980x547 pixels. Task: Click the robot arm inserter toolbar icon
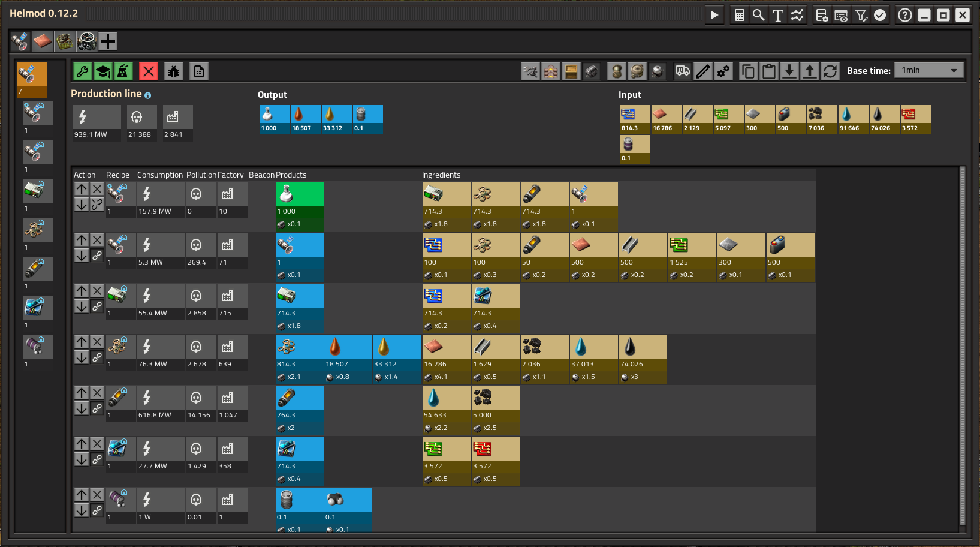point(530,71)
